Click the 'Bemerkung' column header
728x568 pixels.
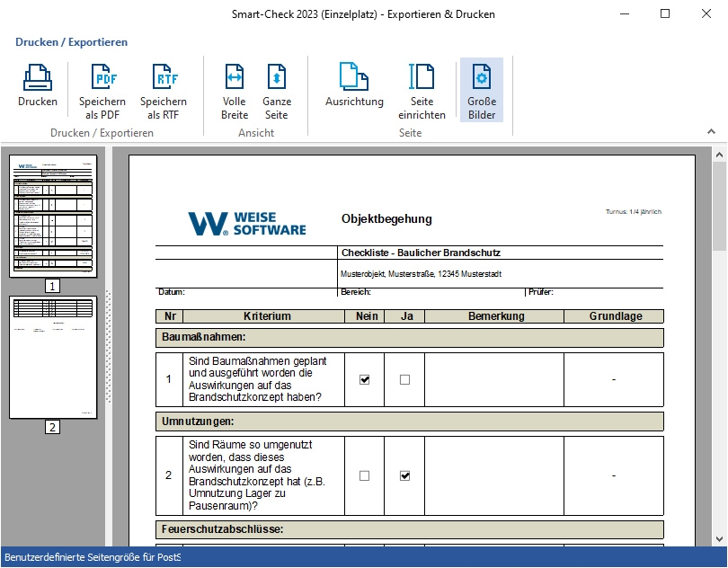496,316
